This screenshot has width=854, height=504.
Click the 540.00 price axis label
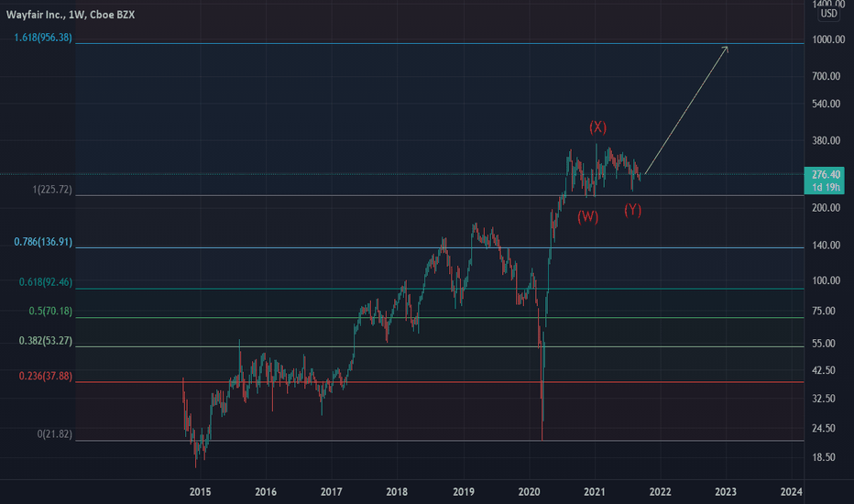coord(827,104)
